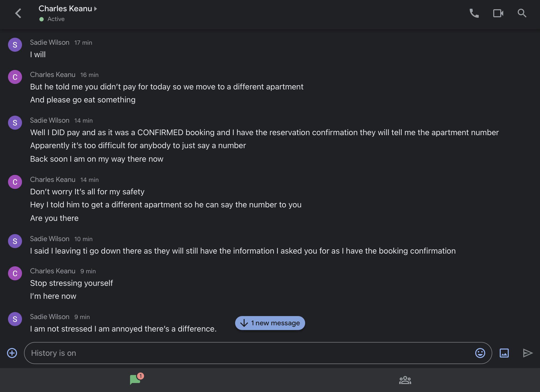The image size is (540, 392).
Task: Attach an image to the message
Action: [x=504, y=353]
